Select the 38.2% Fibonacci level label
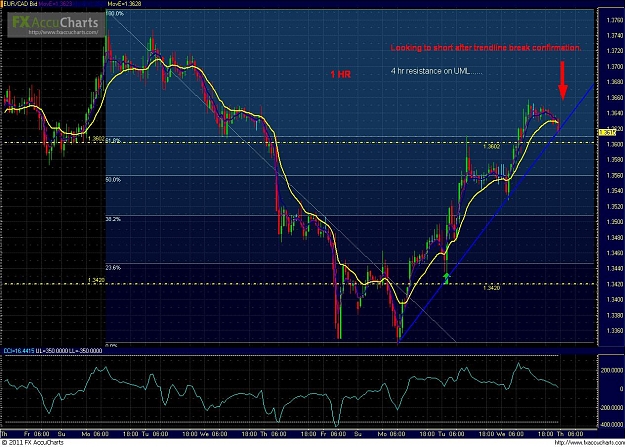625x447 pixels. (113, 219)
